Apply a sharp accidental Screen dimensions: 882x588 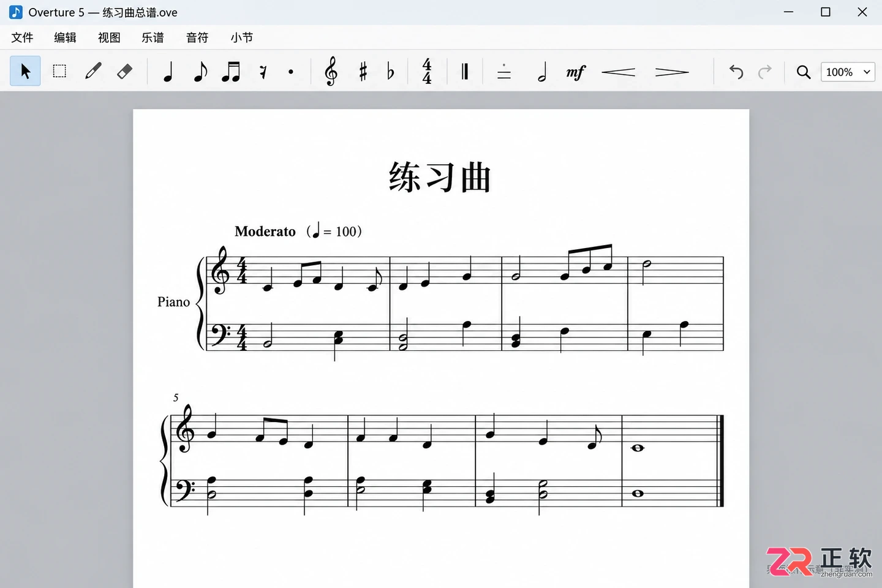(x=363, y=72)
